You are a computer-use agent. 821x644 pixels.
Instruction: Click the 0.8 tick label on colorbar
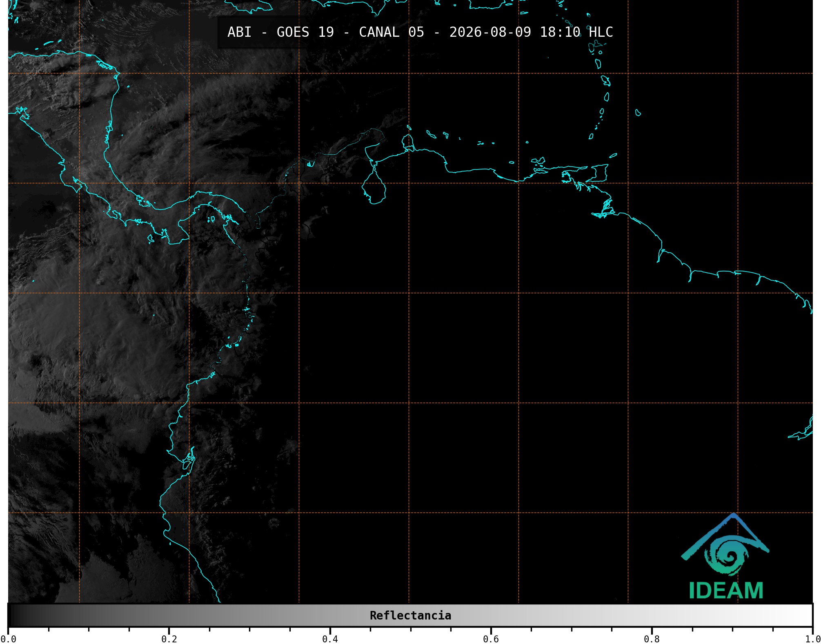(x=652, y=639)
